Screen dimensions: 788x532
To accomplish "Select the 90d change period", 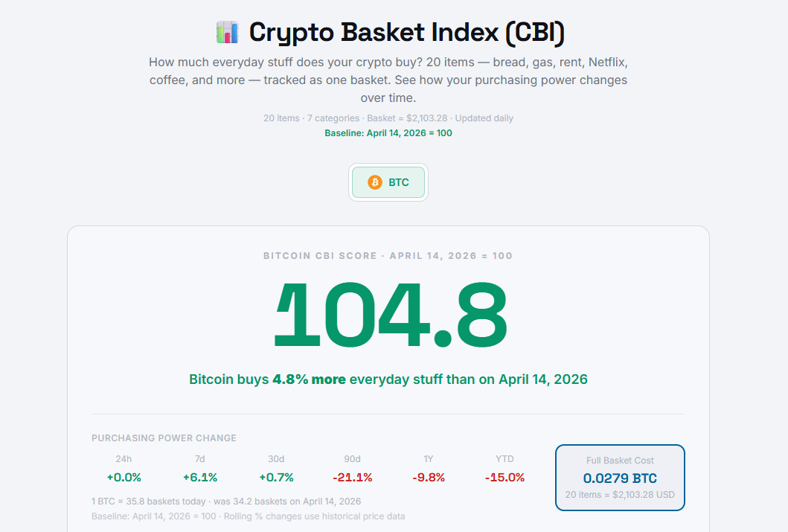I will point(353,459).
